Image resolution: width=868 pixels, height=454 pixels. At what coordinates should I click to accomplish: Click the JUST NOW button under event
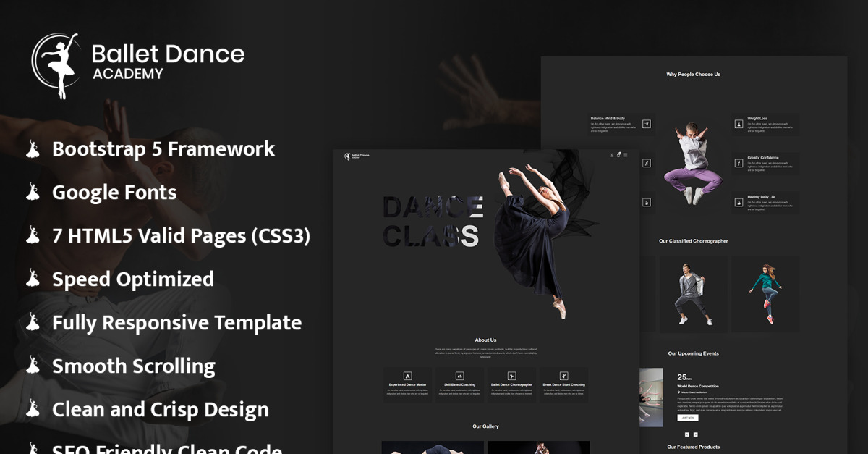click(x=688, y=418)
